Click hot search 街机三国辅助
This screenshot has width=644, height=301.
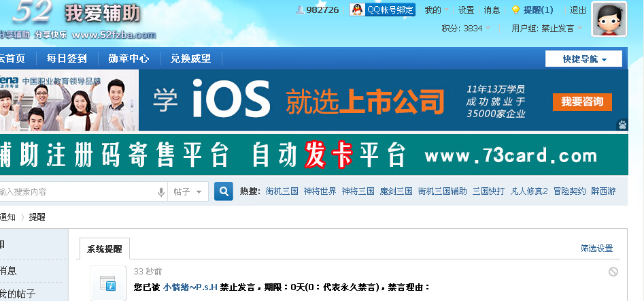(x=442, y=191)
